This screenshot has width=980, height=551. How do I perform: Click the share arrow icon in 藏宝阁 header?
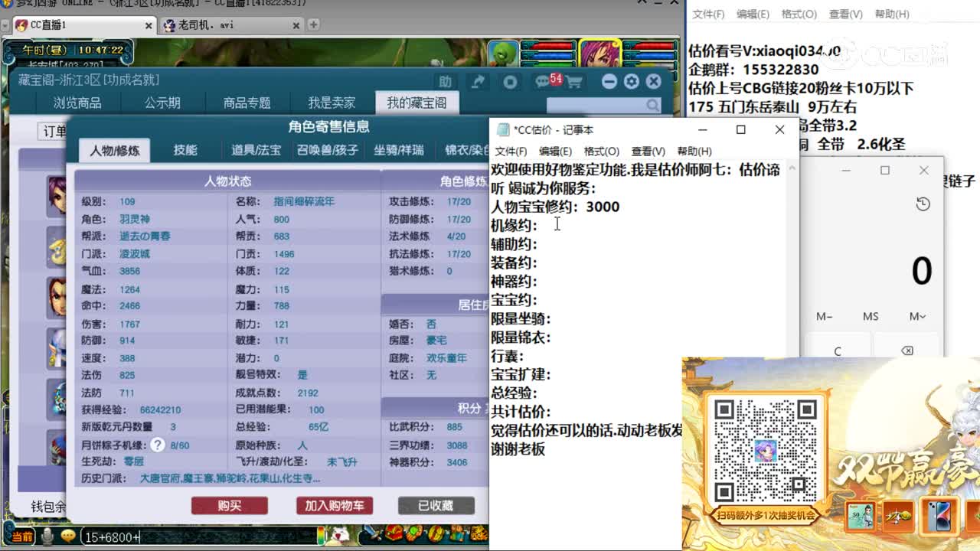click(479, 81)
